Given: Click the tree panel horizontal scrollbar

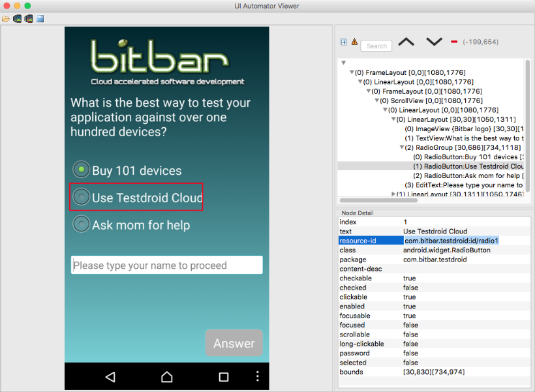Looking at the screenshot, I should 378,200.
